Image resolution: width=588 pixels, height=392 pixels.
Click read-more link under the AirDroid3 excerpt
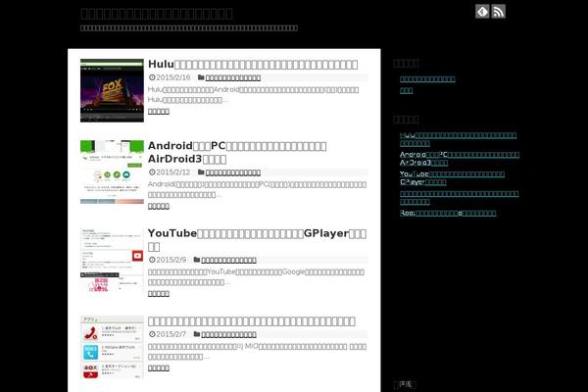click(x=159, y=207)
